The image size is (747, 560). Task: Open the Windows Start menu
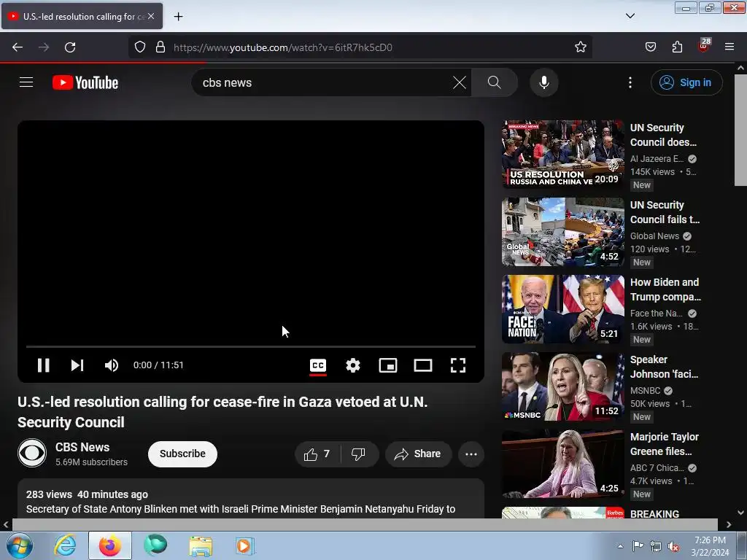[19, 545]
